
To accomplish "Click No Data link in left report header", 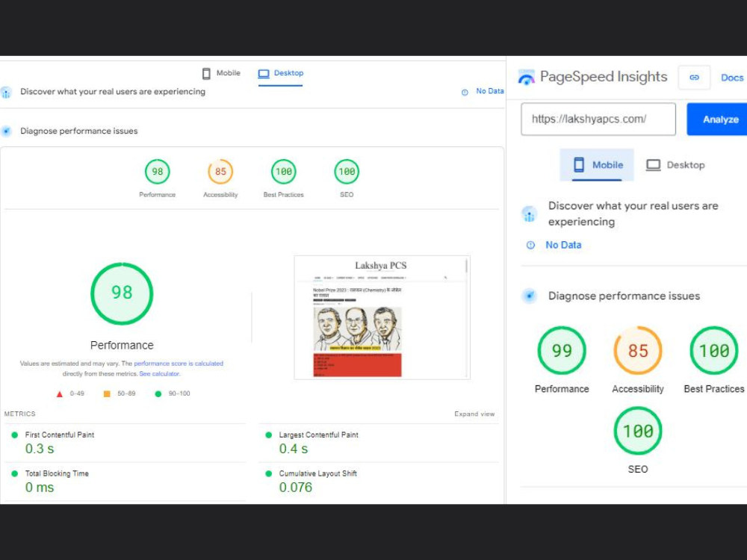I will [490, 91].
